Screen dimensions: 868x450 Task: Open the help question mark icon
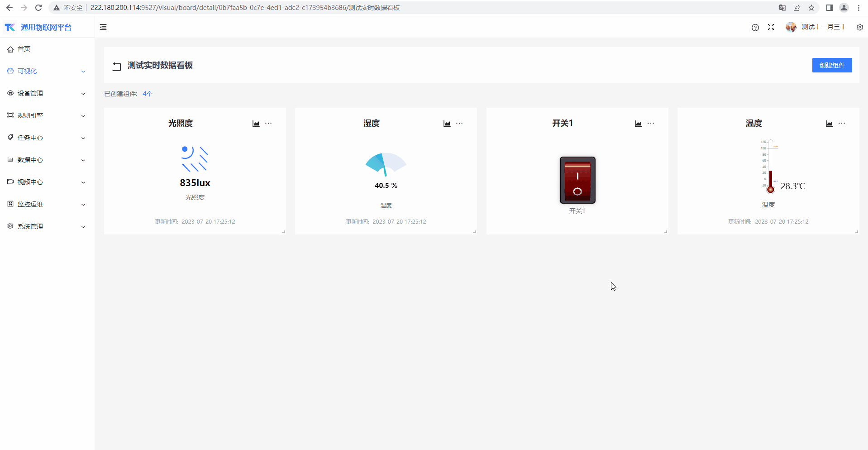click(755, 28)
